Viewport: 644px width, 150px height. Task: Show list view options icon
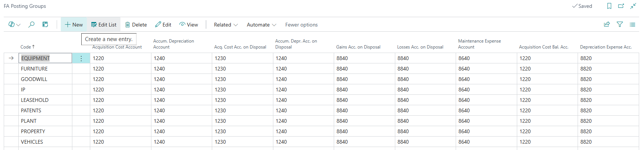coord(632,25)
